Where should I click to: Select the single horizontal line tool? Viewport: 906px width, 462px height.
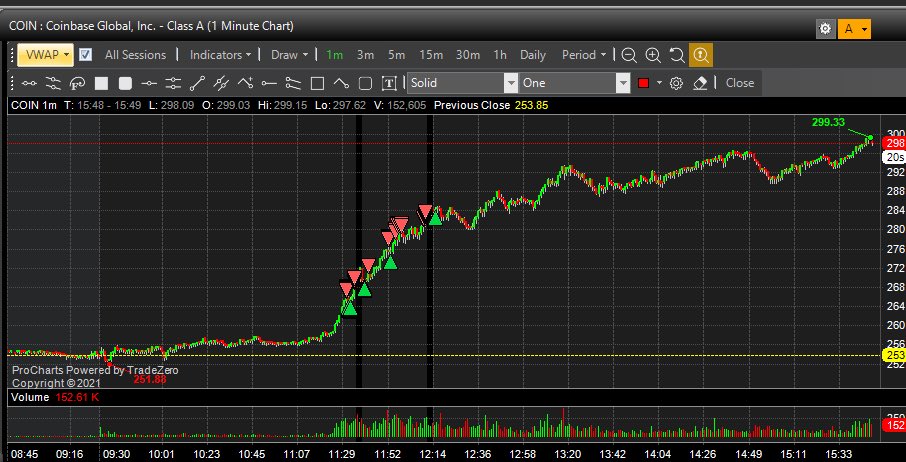coord(149,83)
